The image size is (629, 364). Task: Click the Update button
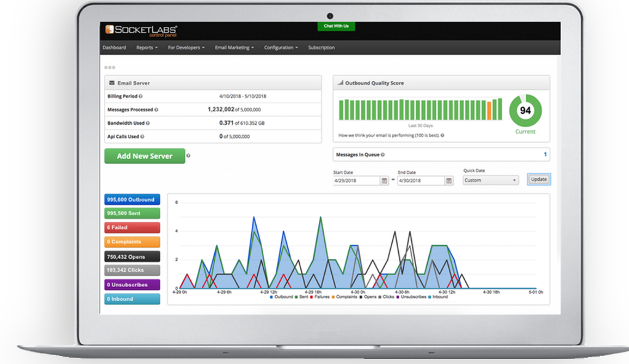[x=539, y=179]
